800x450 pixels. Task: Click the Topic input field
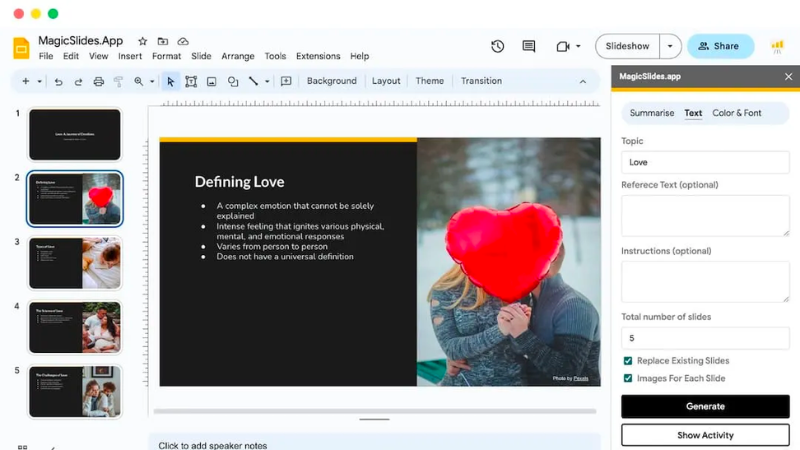point(705,162)
